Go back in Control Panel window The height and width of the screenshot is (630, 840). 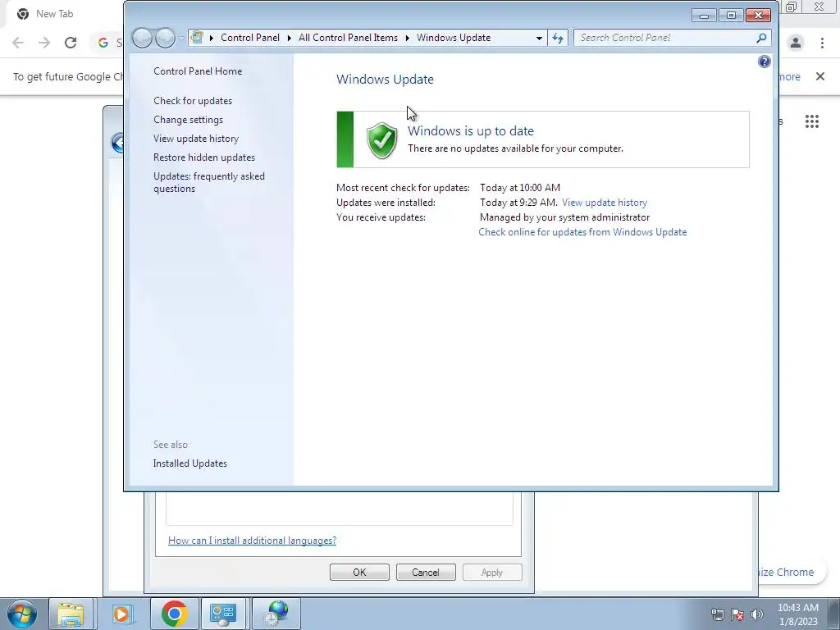click(x=142, y=38)
